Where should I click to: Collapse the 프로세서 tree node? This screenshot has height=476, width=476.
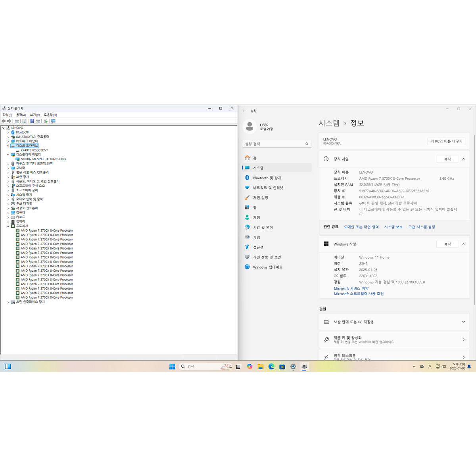(x=8, y=226)
